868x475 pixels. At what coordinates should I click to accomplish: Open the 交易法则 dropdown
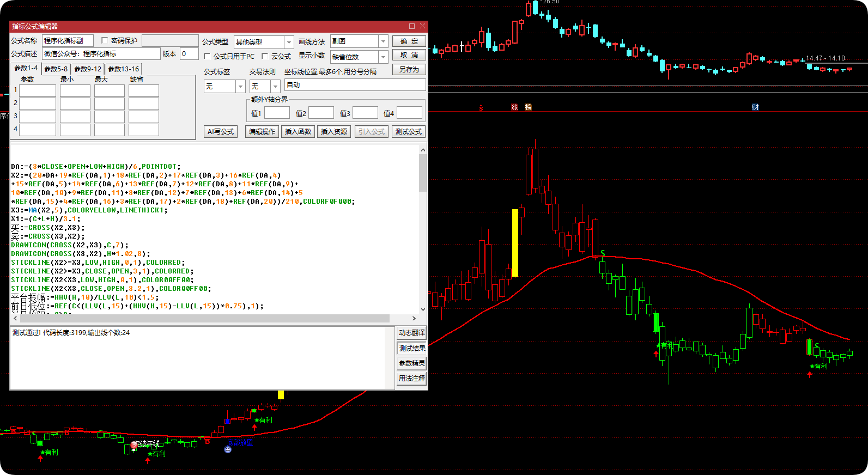tap(275, 87)
